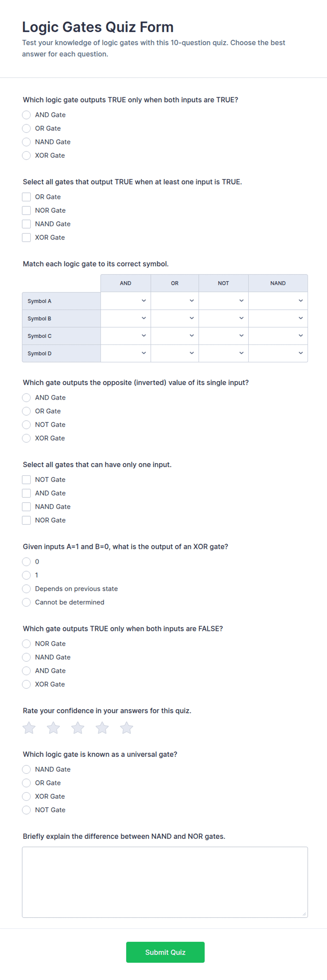Screen dimensions: 327x980
Task: Open Symbol C dropdown under NOT column
Action: pos(224,336)
